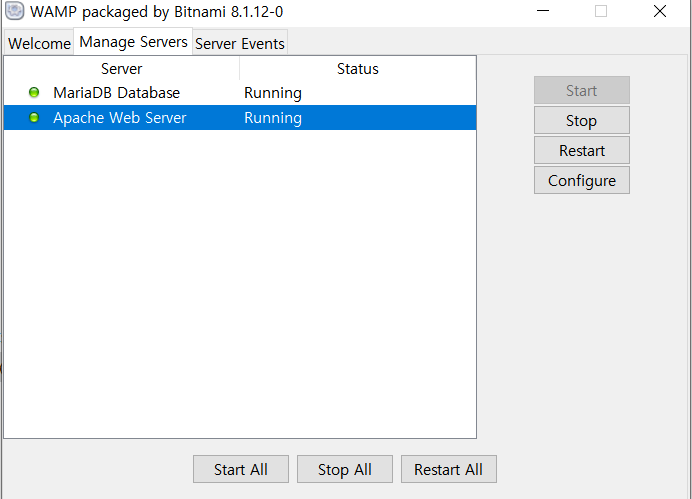Click the WAMP app icon in title bar
692x499 pixels.
point(15,11)
